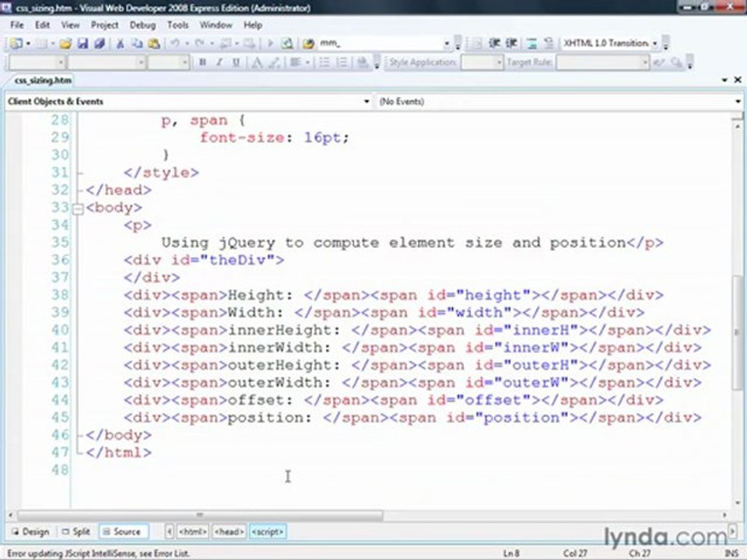Open the find combo box dropdown arrow

coord(447,44)
